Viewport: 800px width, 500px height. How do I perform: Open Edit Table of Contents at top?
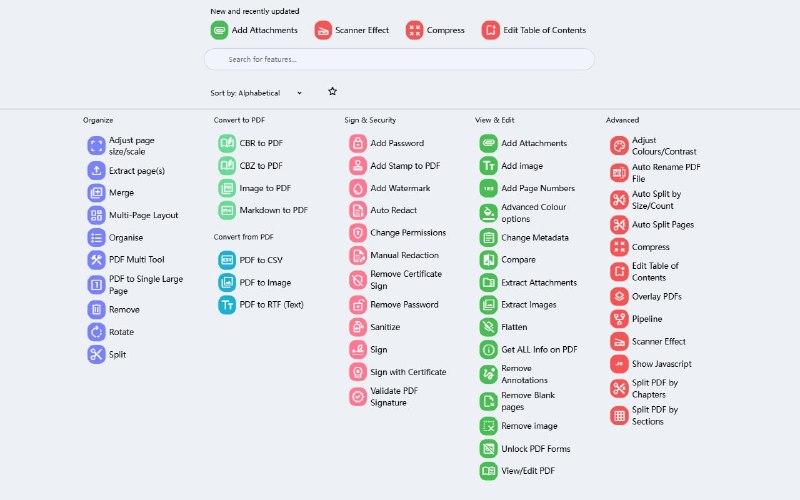click(534, 30)
